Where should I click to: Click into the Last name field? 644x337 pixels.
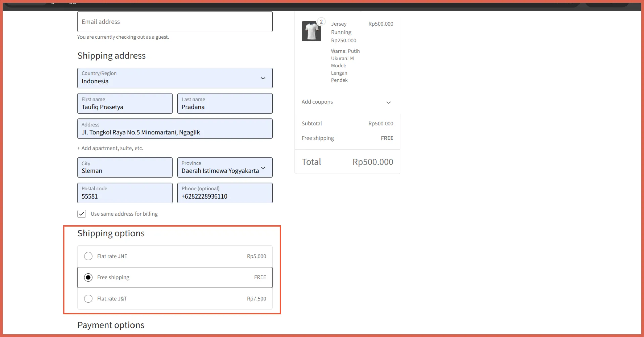(225, 104)
